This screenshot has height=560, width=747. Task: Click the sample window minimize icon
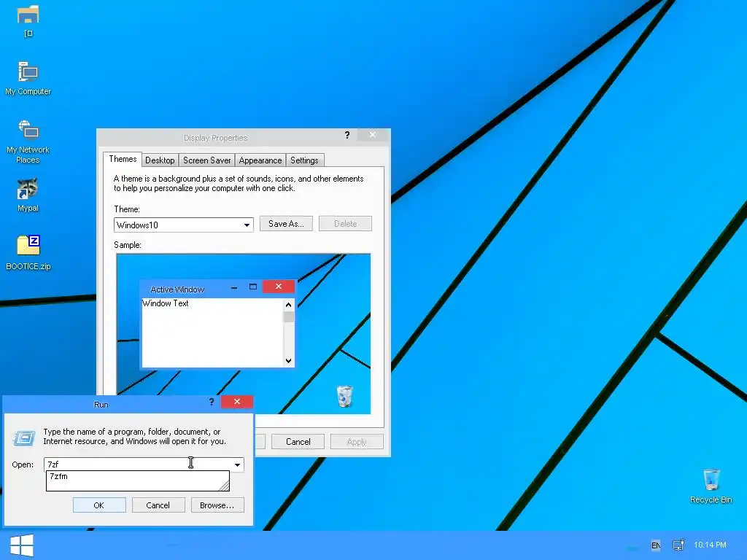click(x=234, y=287)
